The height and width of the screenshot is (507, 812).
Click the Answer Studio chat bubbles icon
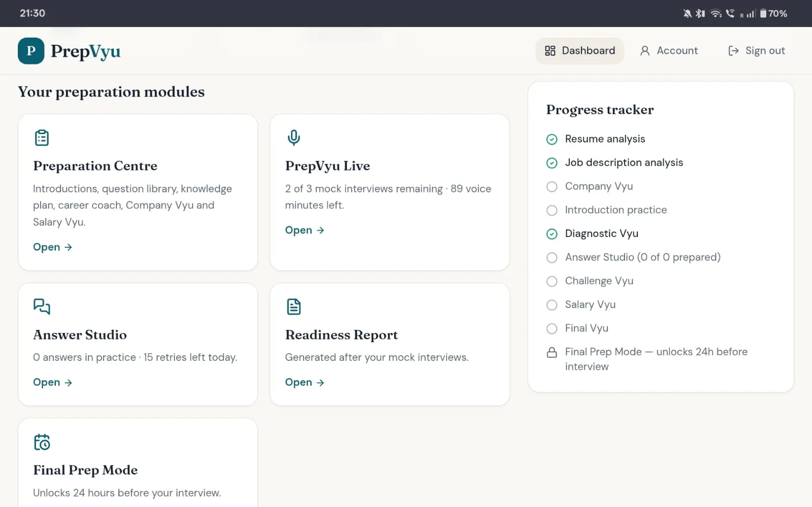pyautogui.click(x=42, y=307)
